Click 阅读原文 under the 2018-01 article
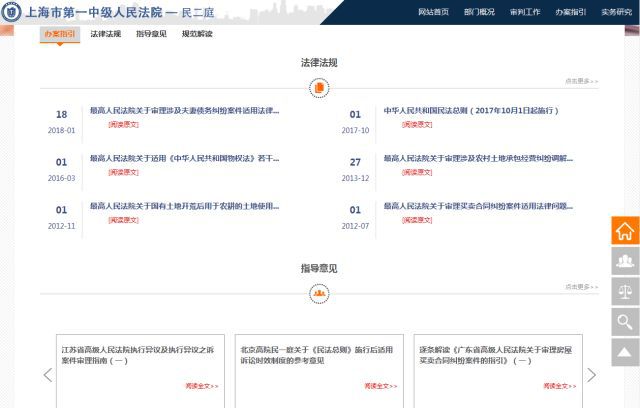 [123, 124]
